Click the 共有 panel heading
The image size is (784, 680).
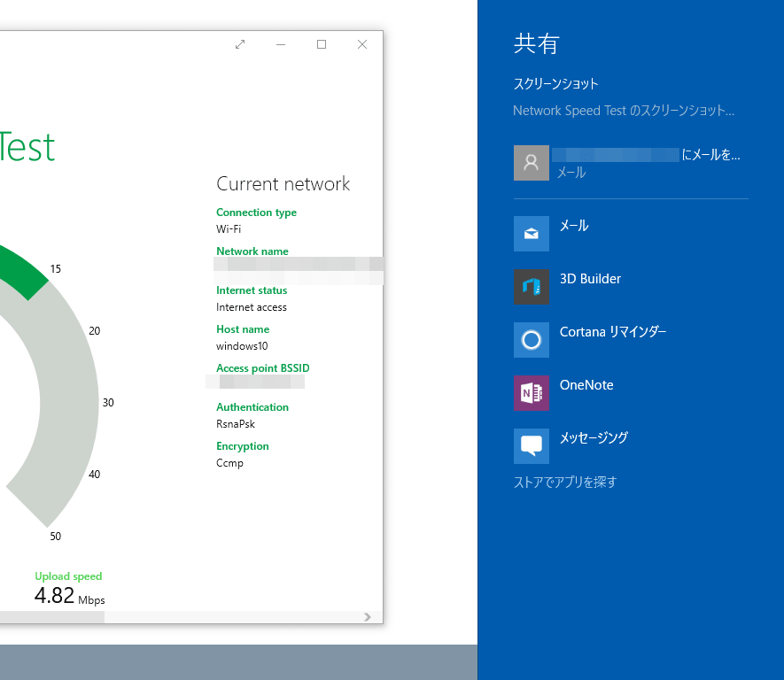[x=537, y=43]
